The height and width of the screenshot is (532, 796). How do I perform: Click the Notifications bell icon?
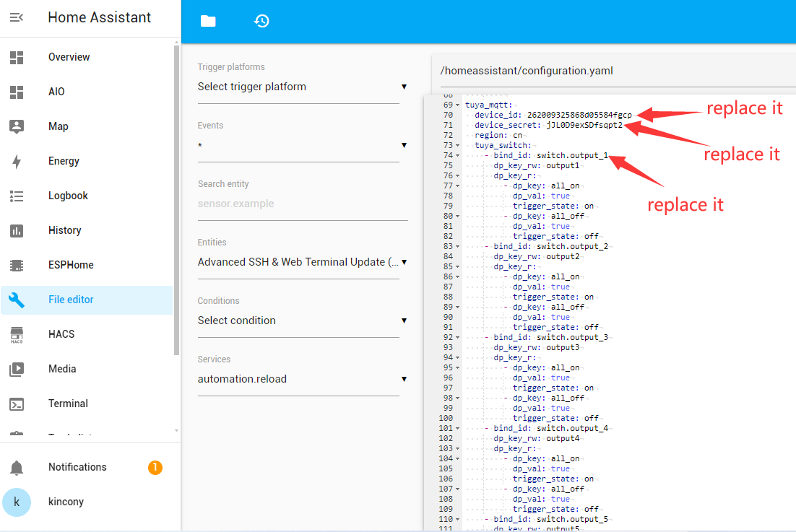[x=17, y=468]
